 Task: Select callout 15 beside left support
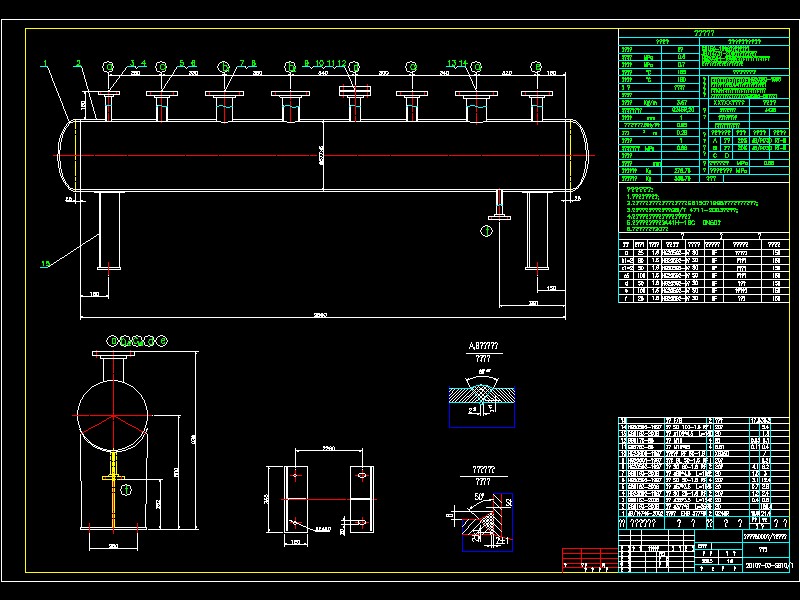coord(45,264)
